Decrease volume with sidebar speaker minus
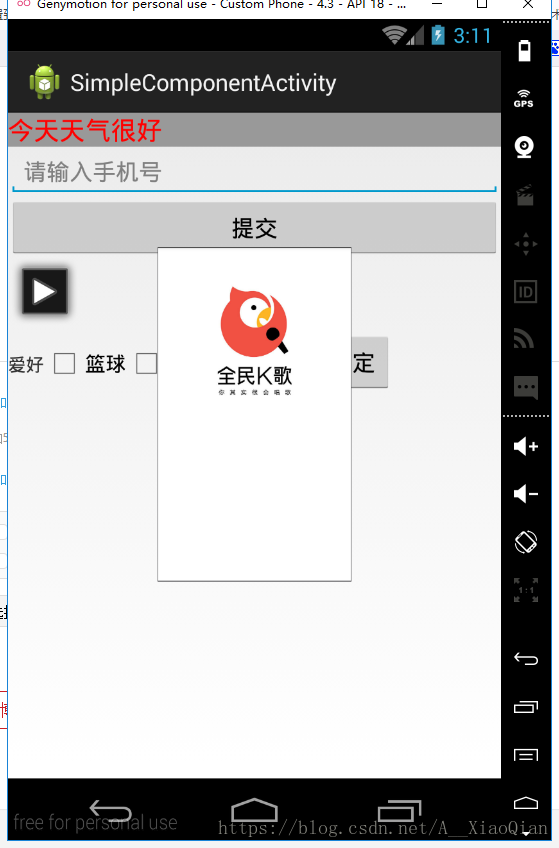559x848 pixels. [x=525, y=494]
